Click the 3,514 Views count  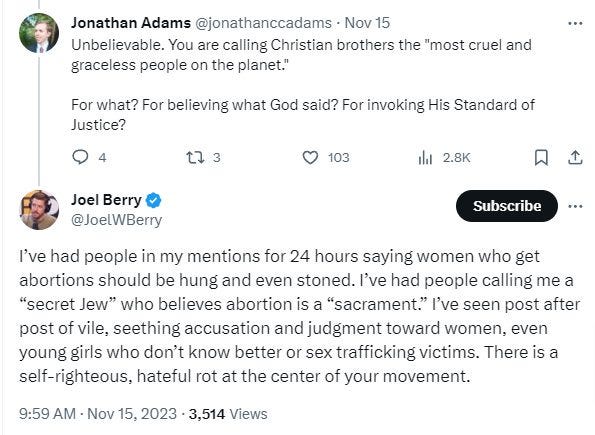coord(228,414)
